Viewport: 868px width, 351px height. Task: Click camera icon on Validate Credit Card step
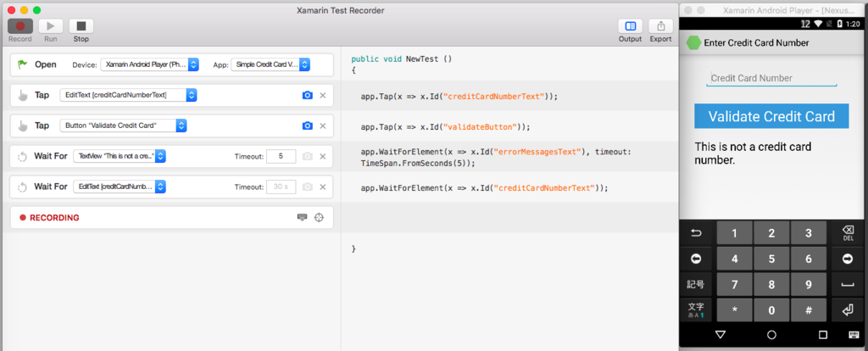coord(307,125)
